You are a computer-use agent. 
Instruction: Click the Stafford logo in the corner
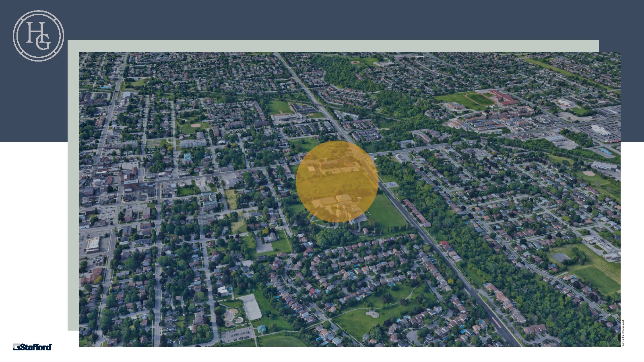click(x=32, y=347)
